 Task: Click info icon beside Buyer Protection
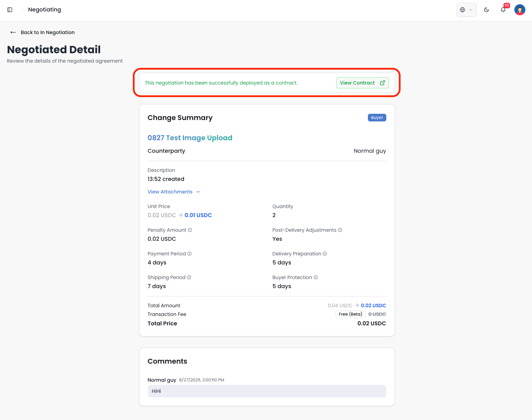click(316, 277)
